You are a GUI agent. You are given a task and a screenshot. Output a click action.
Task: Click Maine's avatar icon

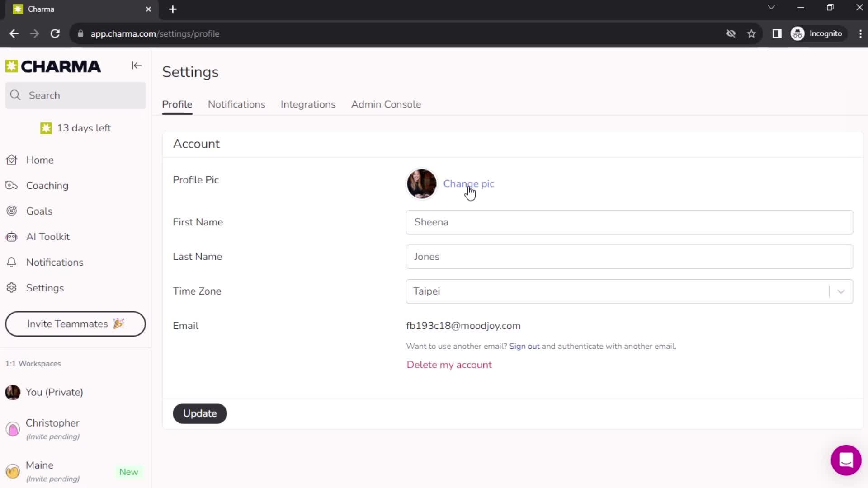(x=13, y=471)
